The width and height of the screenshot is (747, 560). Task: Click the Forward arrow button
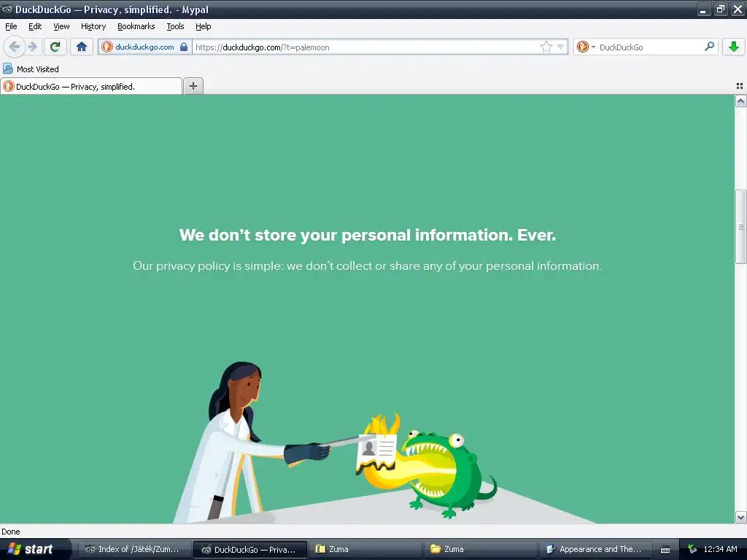pos(32,47)
